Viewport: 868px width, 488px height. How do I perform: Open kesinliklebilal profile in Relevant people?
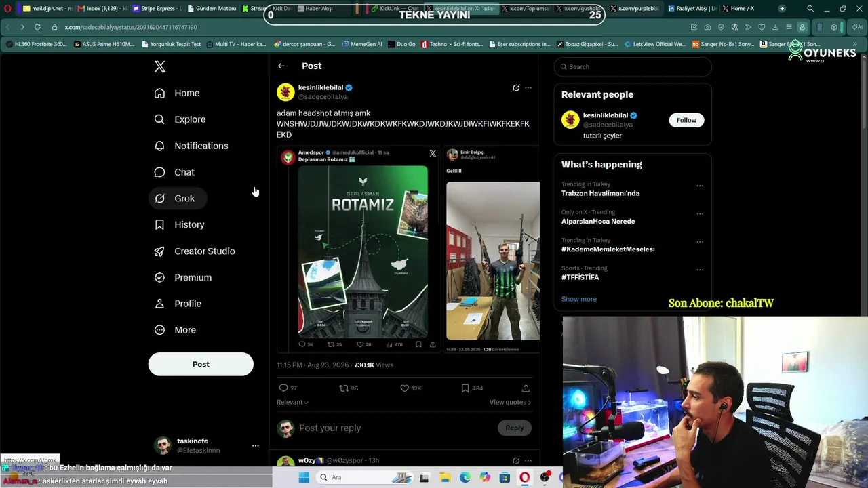point(605,115)
